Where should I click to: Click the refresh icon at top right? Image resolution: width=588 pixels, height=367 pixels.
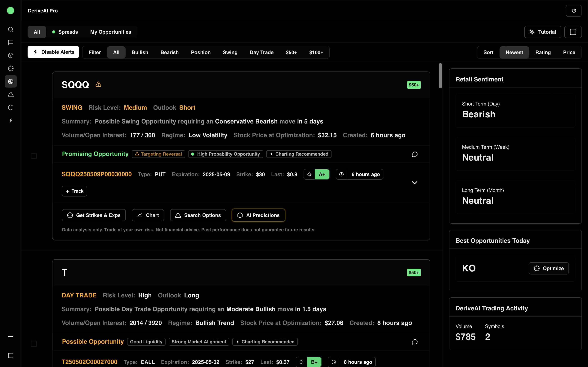573,11
